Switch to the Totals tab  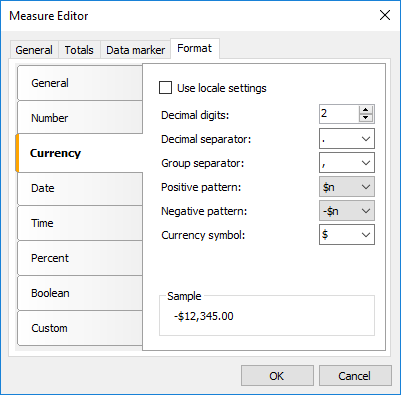click(79, 50)
